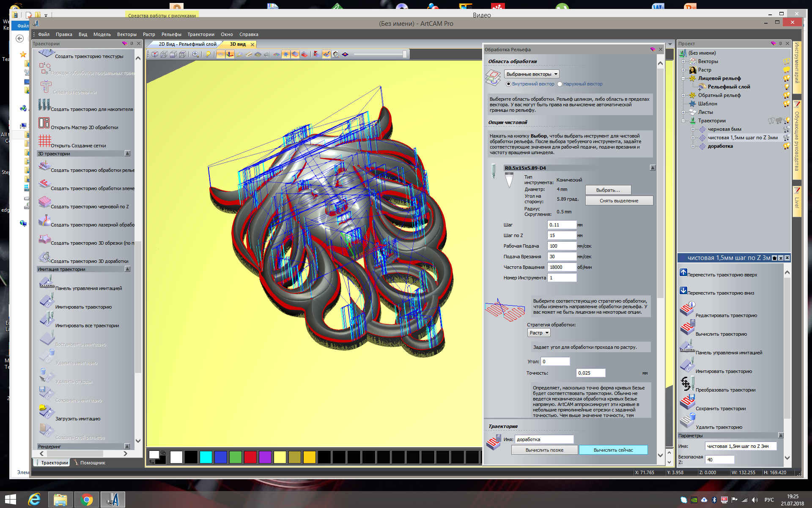The image size is (812, 508).
Task: Expand the Векторы tree node
Action: point(683,61)
